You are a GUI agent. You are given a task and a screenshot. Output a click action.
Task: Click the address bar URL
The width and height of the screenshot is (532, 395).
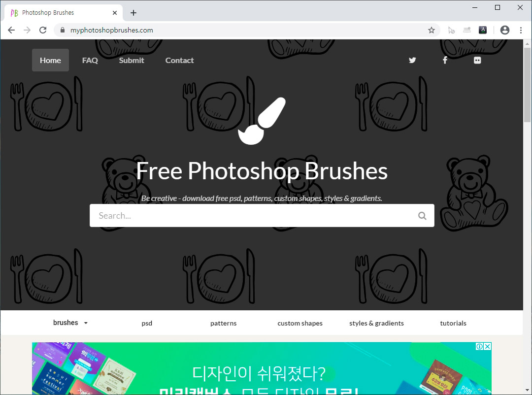pos(112,30)
